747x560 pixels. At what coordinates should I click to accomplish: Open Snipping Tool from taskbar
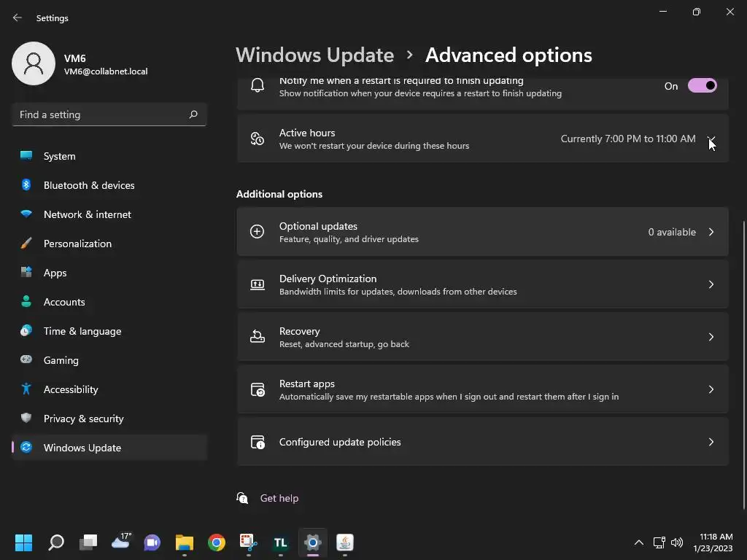pos(248,542)
